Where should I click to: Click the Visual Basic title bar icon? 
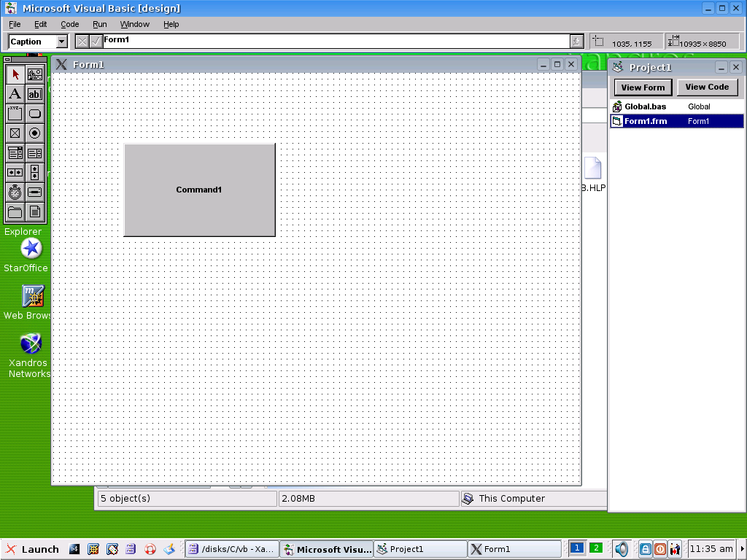pos(10,8)
